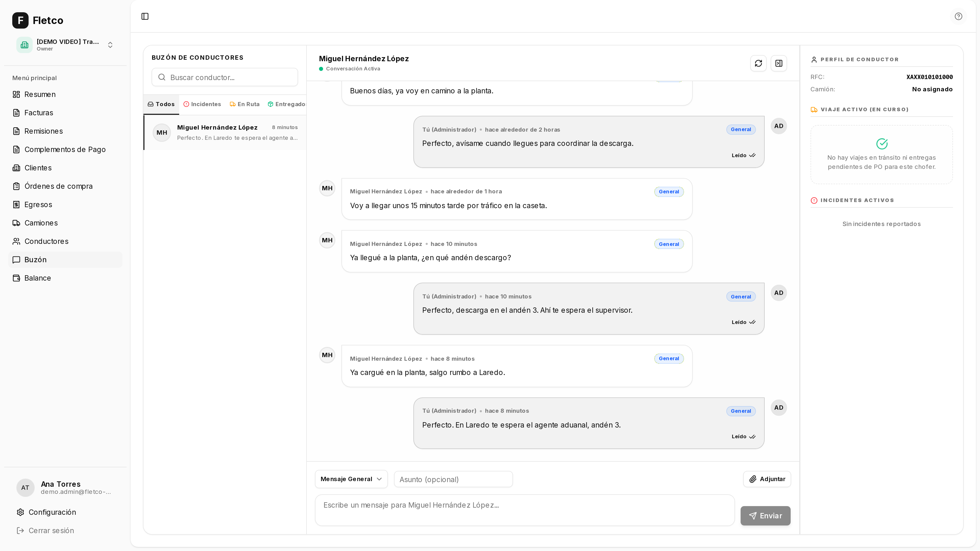Focus the message text area
Screen dimensions: 980x551
coord(525,510)
